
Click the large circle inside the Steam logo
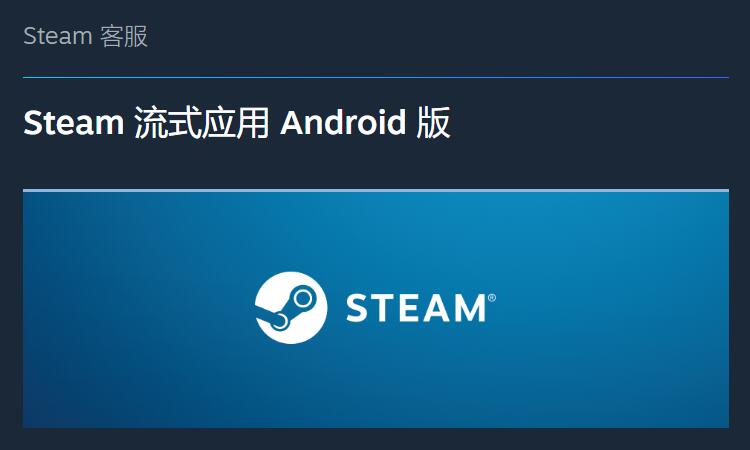click(303, 299)
